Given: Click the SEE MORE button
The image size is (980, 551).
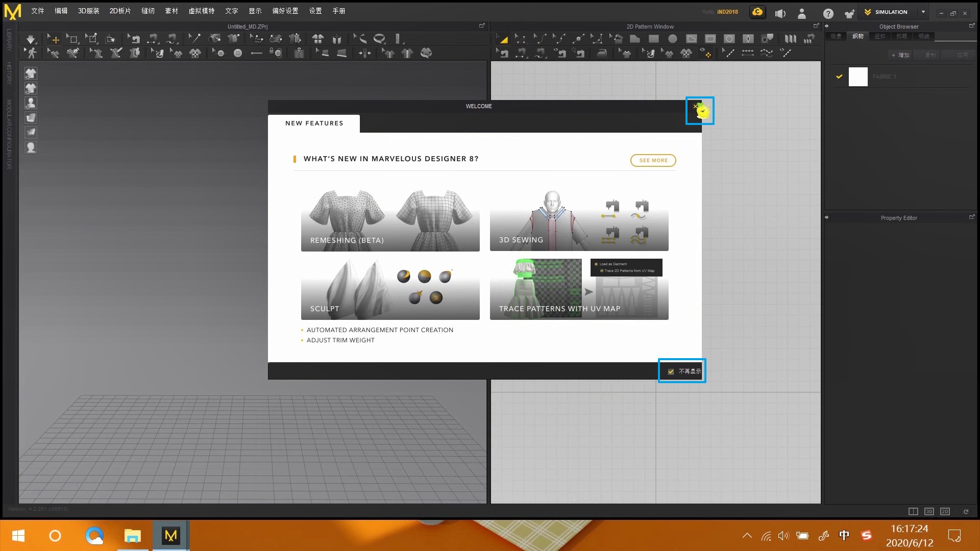Looking at the screenshot, I should [x=653, y=160].
